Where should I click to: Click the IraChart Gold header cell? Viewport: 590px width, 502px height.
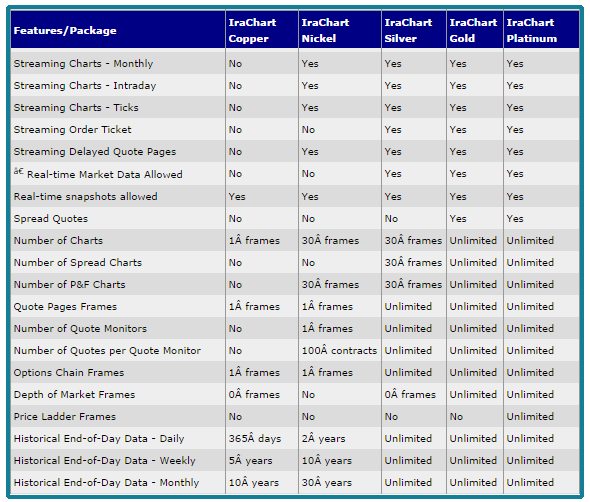tap(473, 30)
